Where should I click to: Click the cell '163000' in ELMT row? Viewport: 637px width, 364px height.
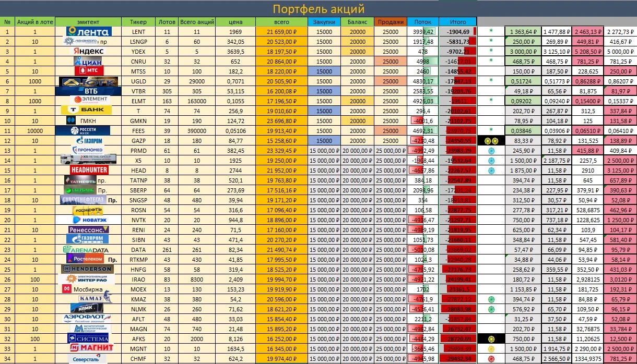pos(197,101)
